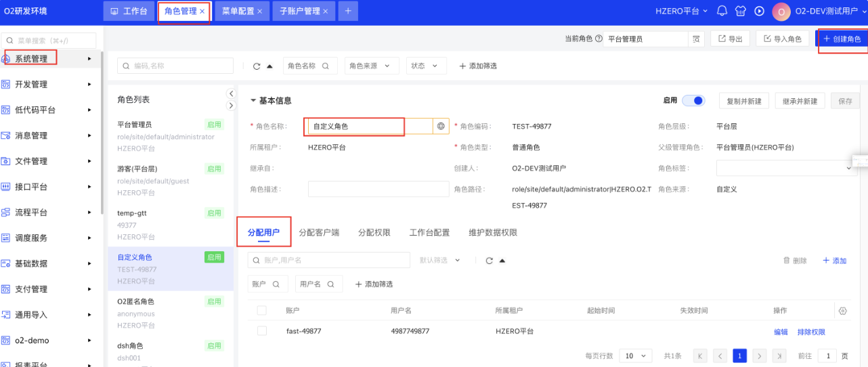Toggle the 启用 switch off
Image resolution: width=868 pixels, height=367 pixels.
(693, 101)
